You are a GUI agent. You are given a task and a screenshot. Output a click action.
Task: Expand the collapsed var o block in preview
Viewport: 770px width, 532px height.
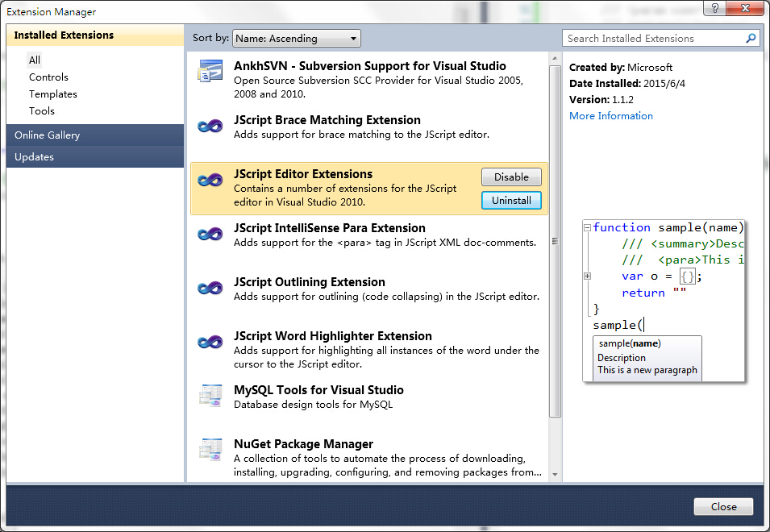pos(587,276)
